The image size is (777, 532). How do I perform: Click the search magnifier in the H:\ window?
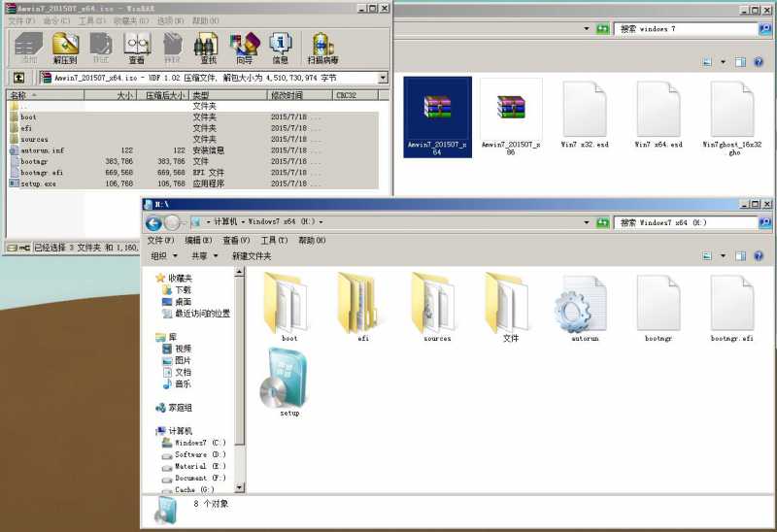pyautogui.click(x=764, y=222)
